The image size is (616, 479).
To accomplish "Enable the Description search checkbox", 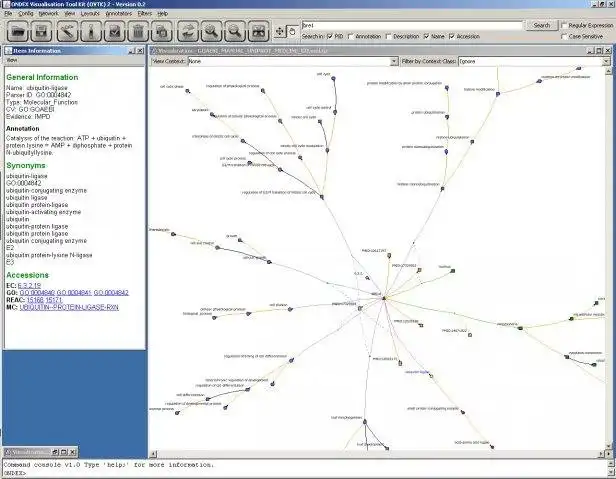I will (x=389, y=36).
